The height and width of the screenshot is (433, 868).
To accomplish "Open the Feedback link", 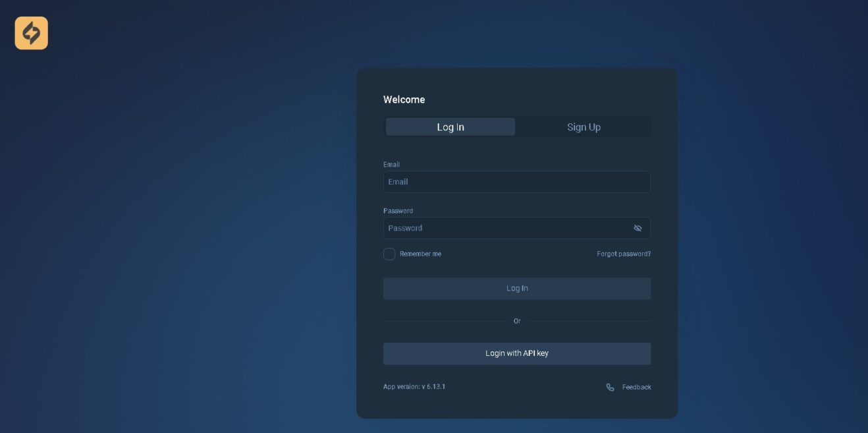I will coord(636,388).
